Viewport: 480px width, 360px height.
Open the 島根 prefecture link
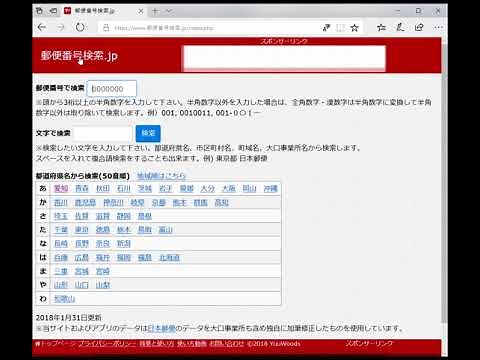point(145,216)
